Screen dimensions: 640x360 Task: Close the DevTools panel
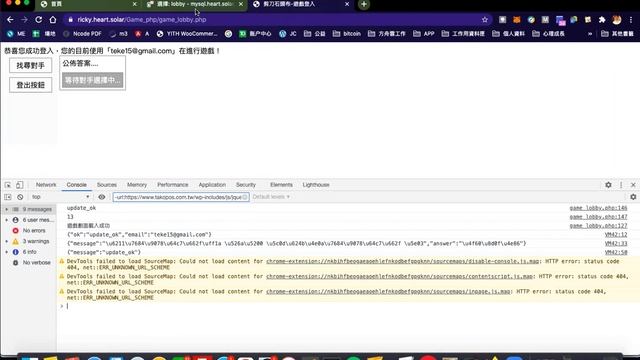[633, 185]
